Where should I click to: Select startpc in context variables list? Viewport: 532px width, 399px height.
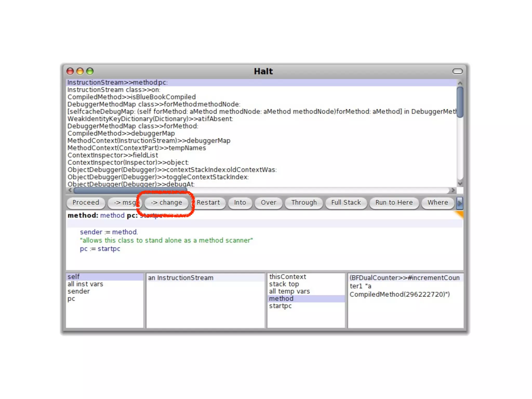pyautogui.click(x=280, y=306)
